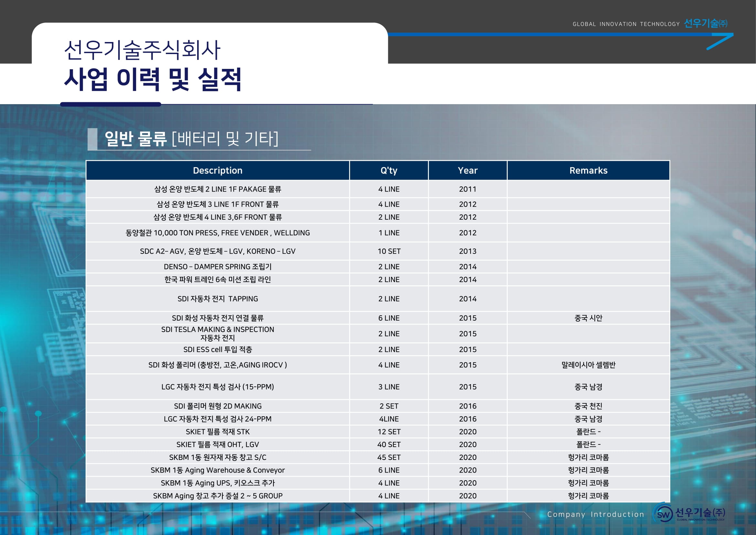Click the 중국 시안 remark cell
756x535 pixels.
[588, 318]
